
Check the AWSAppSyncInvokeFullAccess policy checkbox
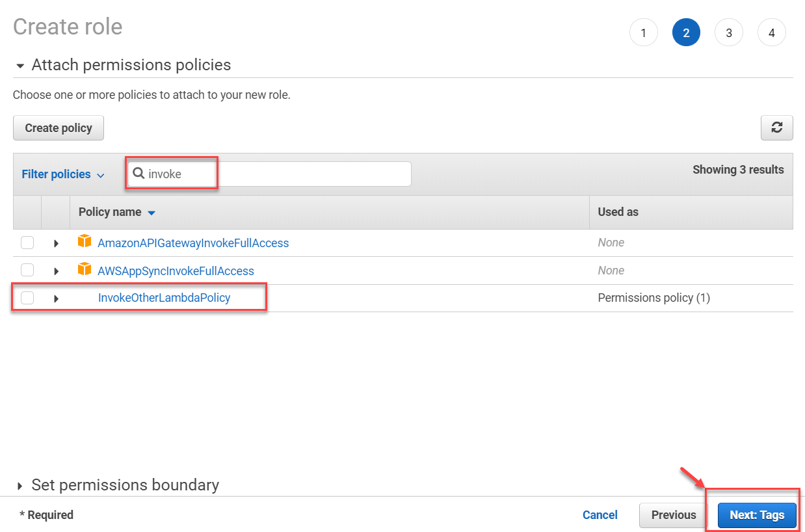[27, 269]
